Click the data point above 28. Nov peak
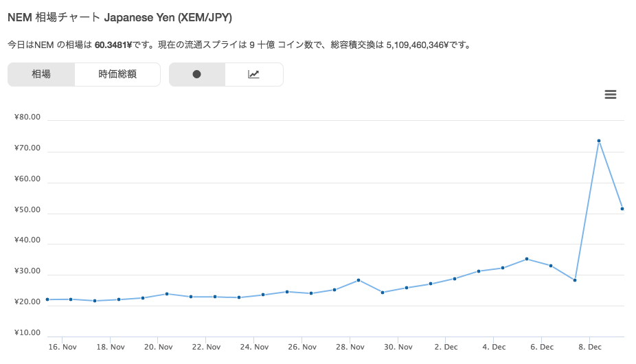 tap(359, 280)
